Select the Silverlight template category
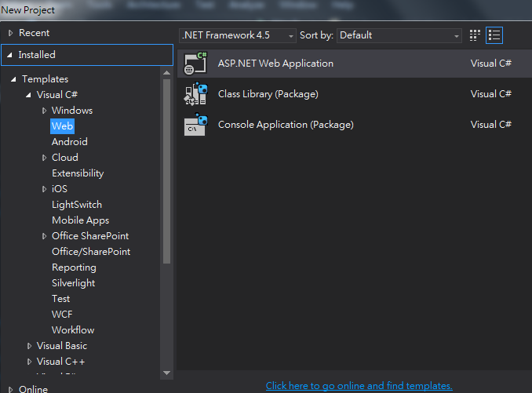This screenshot has height=393, width=532. click(x=73, y=283)
